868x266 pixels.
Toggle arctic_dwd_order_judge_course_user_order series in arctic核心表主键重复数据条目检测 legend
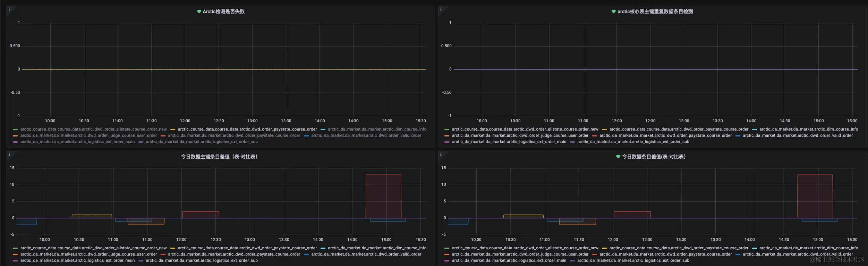point(520,135)
